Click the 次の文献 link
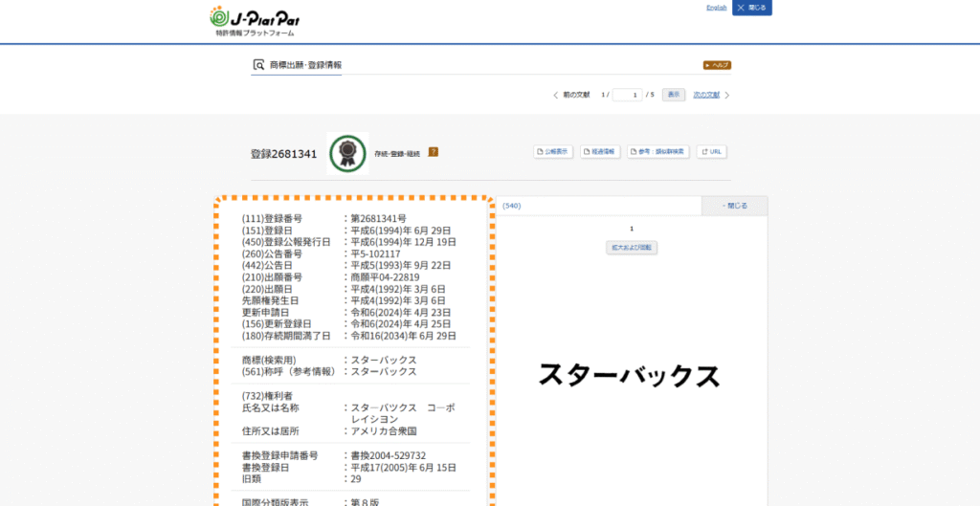Screen dimensions: 980x506 click(x=706, y=95)
